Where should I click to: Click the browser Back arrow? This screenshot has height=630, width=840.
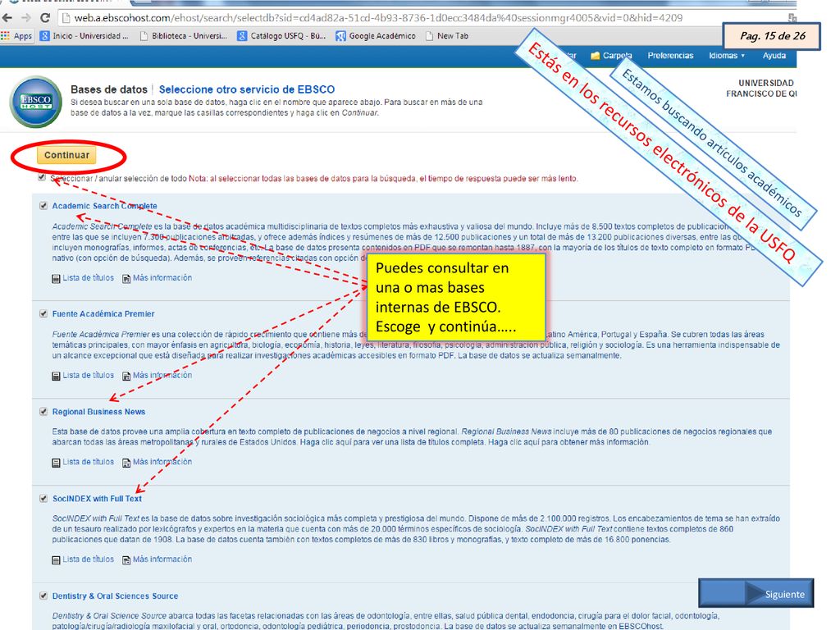[7, 18]
